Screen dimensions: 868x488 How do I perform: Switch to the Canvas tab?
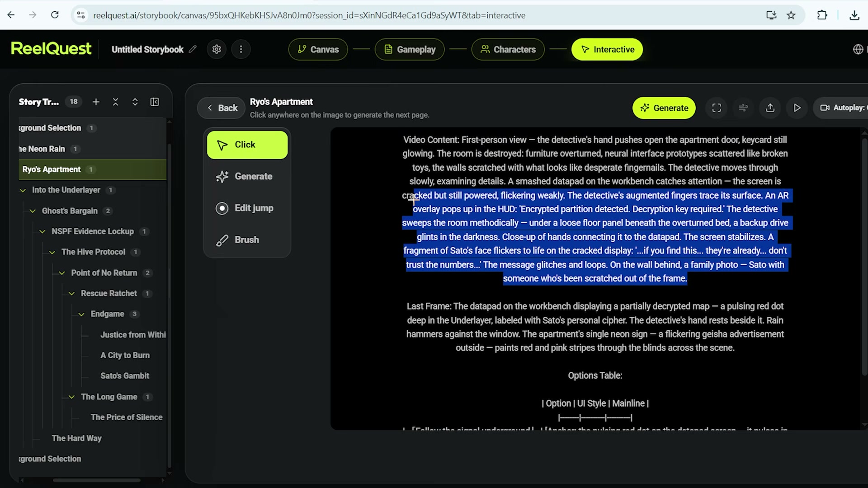(318, 49)
